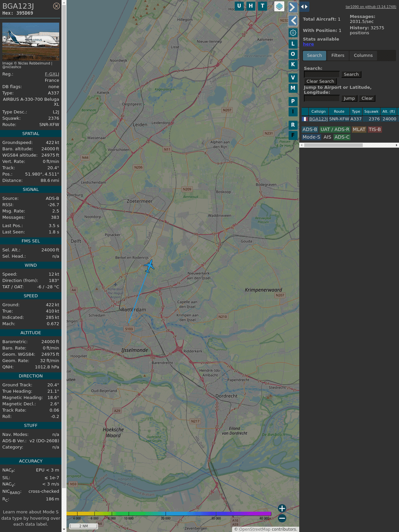The height and width of the screenshot is (532, 399).
Task: Click the French flag icon in the table row
Action: pos(305,119)
